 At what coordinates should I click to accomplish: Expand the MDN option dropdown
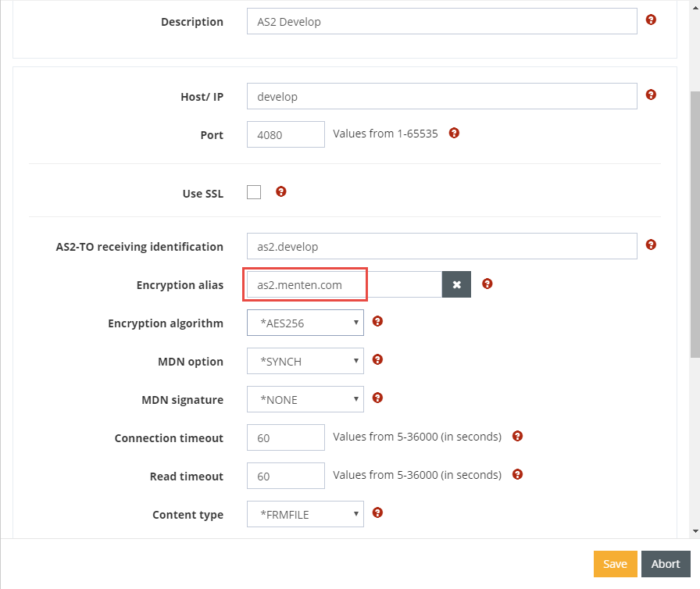tap(305, 361)
